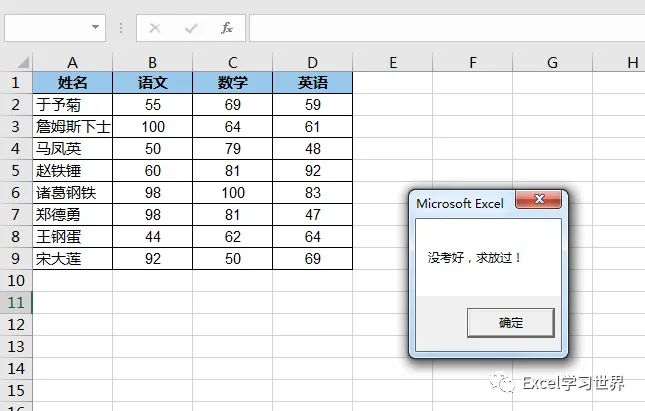The height and width of the screenshot is (411, 645).
Task: Select the cell containing 于予菊
Action: click(72, 104)
